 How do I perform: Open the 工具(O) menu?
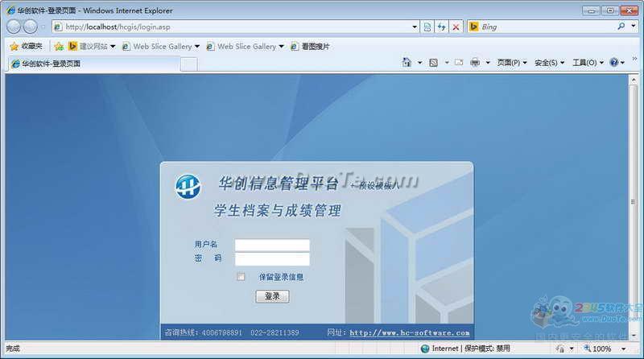point(588,63)
